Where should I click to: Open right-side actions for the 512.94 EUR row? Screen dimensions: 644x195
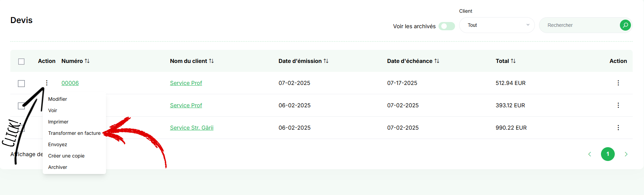pyautogui.click(x=618, y=83)
